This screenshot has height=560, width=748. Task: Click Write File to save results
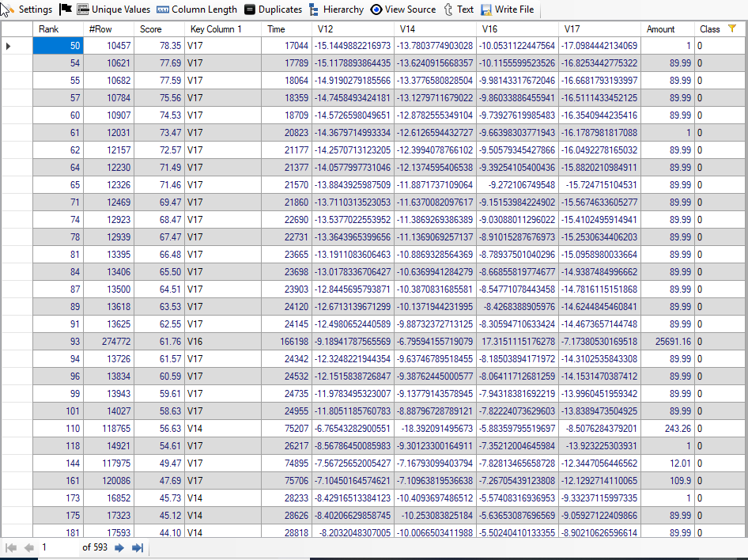coord(507,9)
